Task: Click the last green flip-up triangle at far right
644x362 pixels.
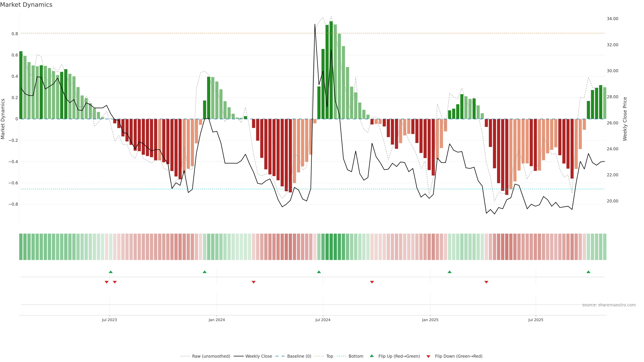Action: point(588,272)
